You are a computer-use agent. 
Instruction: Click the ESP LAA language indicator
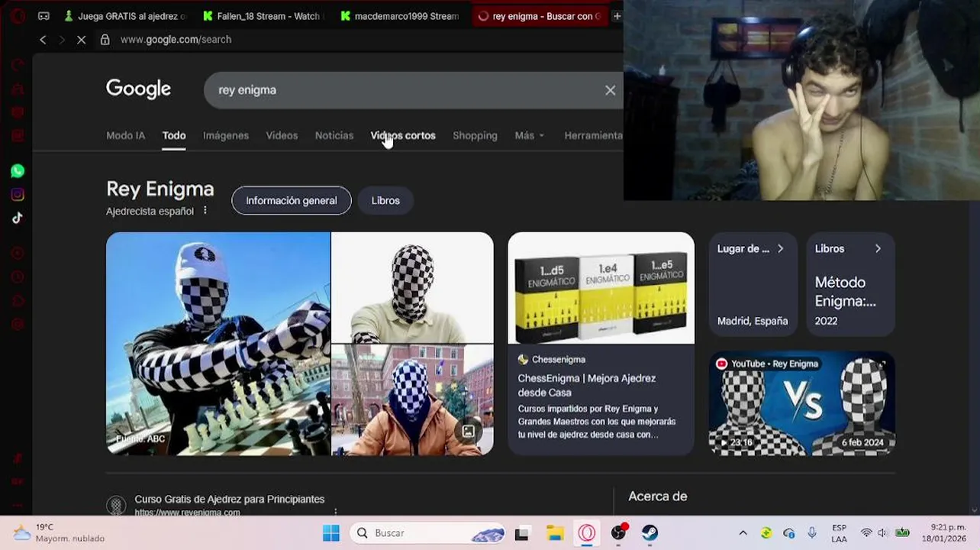(839, 533)
